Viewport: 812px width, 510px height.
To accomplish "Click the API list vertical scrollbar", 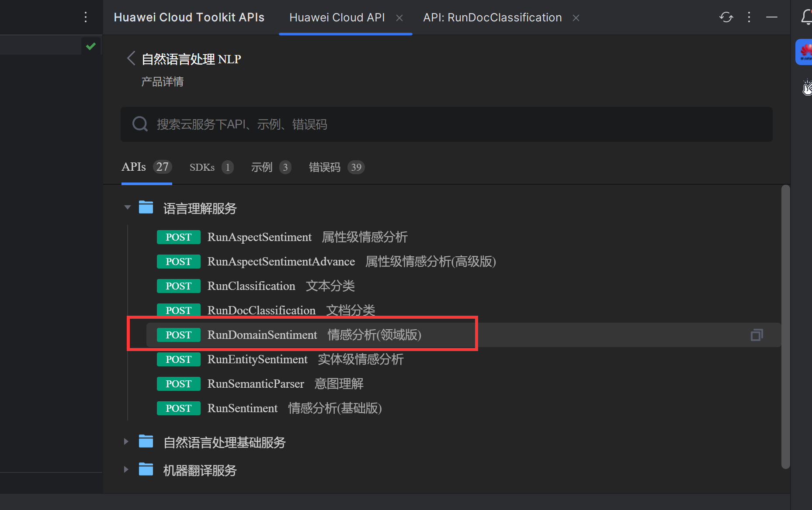I will coord(785,327).
